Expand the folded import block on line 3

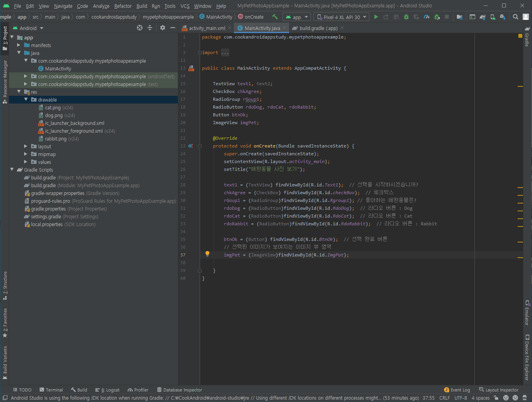point(200,53)
